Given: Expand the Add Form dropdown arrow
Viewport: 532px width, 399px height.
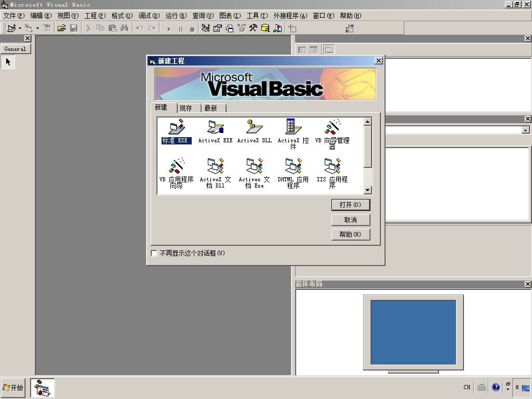Looking at the screenshot, I should pyautogui.click(x=37, y=28).
